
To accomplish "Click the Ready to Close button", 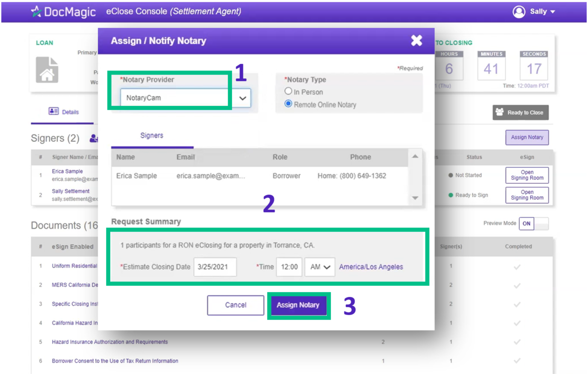I will [520, 112].
